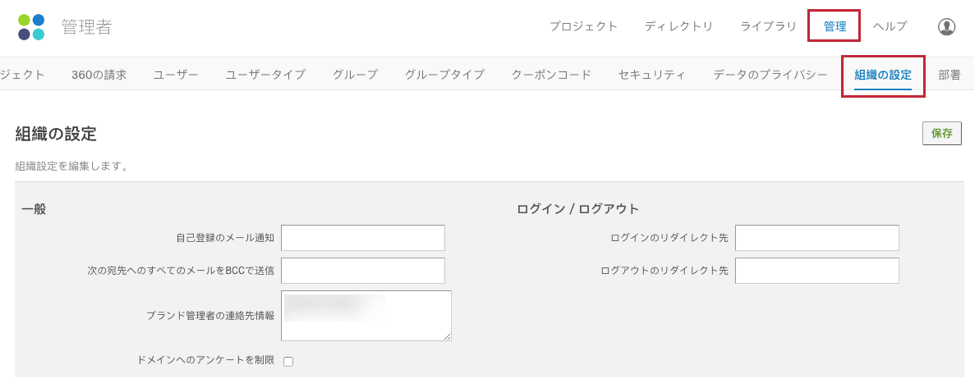The image size is (974, 377).
Task: Switch to the ユーザー tab
Action: pos(176,75)
